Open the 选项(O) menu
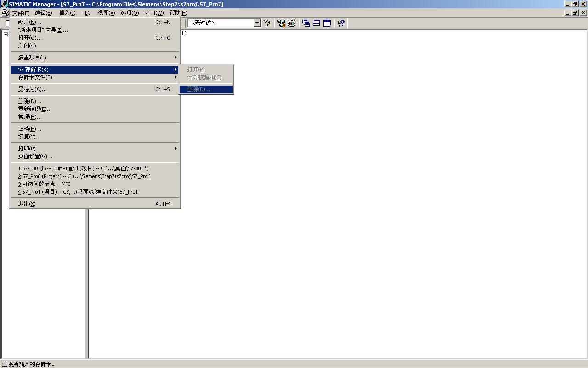 [130, 13]
